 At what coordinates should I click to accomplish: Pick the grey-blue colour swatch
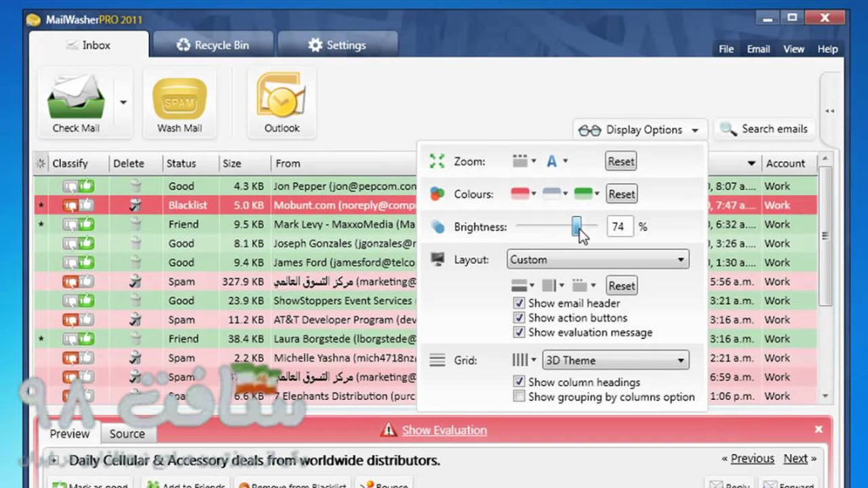554,194
